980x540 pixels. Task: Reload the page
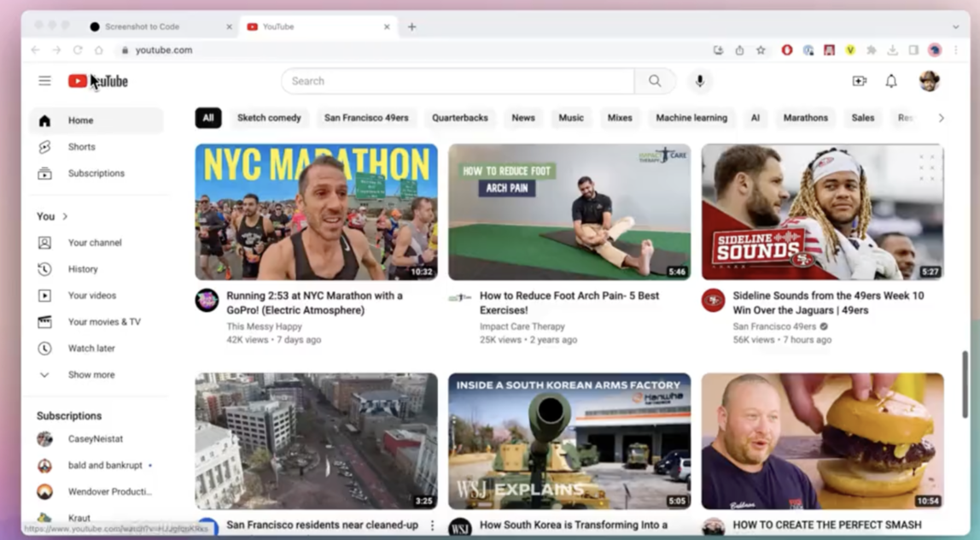click(78, 50)
